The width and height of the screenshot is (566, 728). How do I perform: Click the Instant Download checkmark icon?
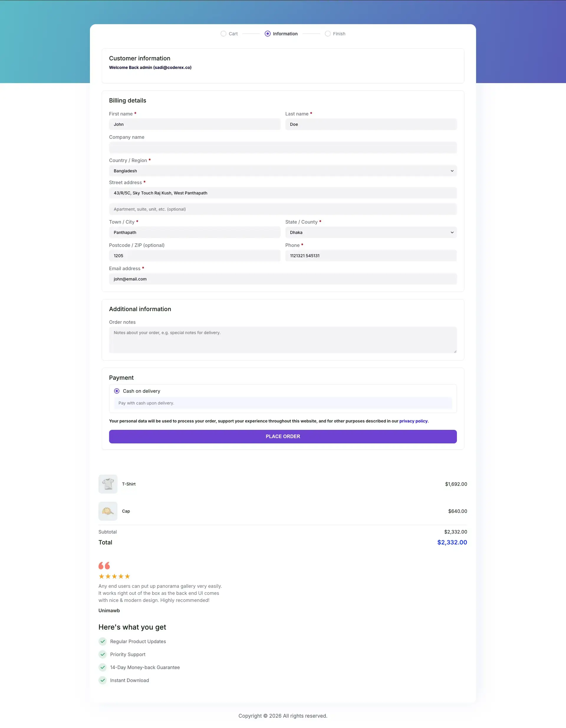coord(103,680)
